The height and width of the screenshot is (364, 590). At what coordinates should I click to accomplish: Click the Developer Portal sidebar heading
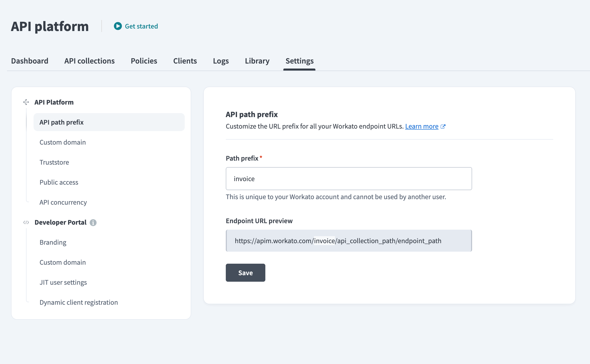pos(60,222)
